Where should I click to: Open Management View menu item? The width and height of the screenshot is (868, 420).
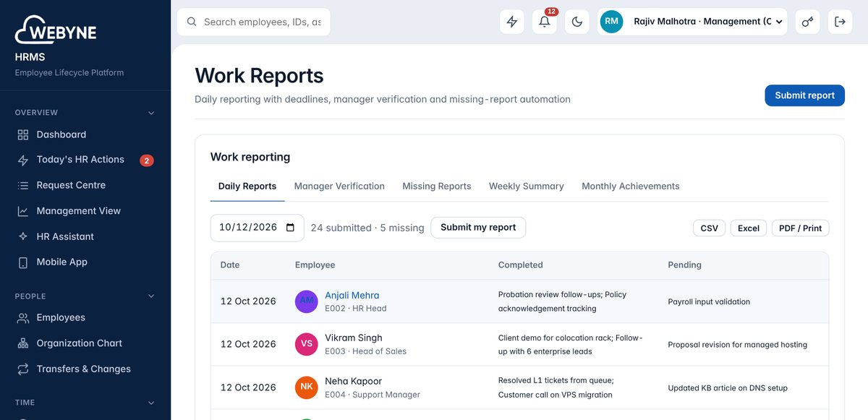pos(85,211)
